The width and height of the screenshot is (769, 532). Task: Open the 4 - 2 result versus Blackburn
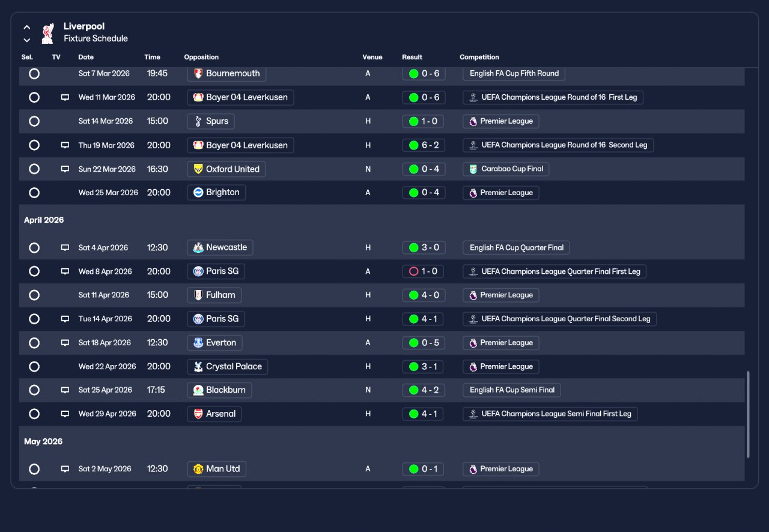(x=424, y=390)
